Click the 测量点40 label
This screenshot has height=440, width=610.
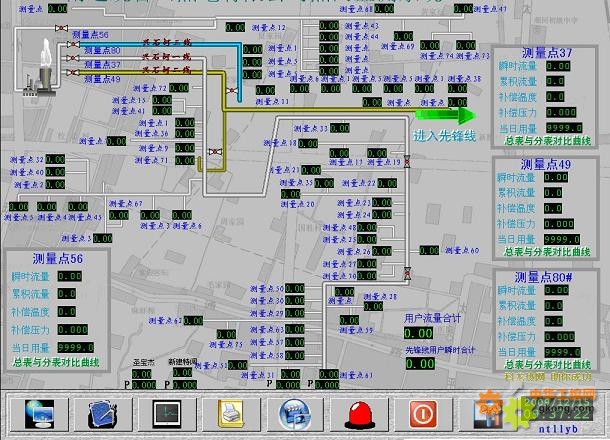26,172
